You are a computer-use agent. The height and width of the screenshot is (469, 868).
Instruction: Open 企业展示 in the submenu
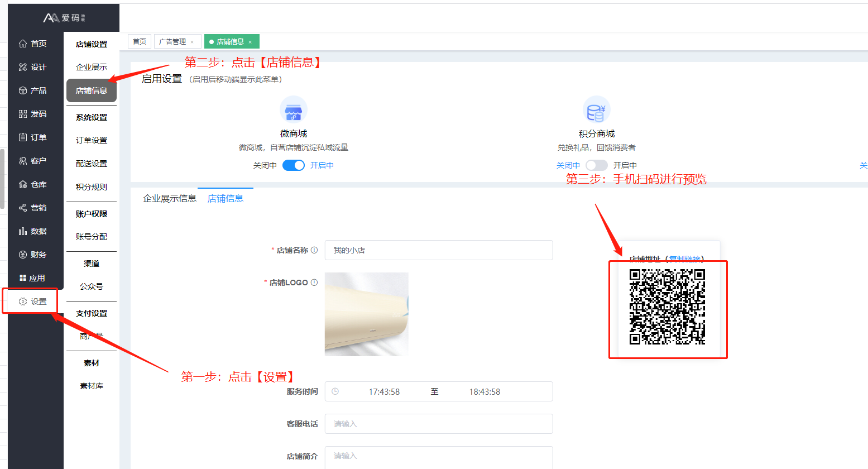92,67
